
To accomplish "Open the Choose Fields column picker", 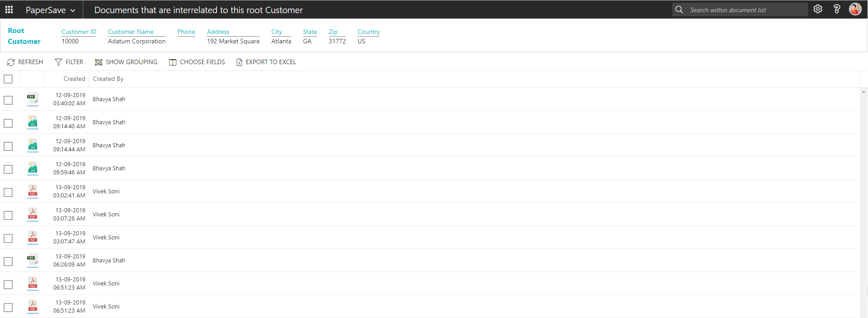I will [x=197, y=62].
